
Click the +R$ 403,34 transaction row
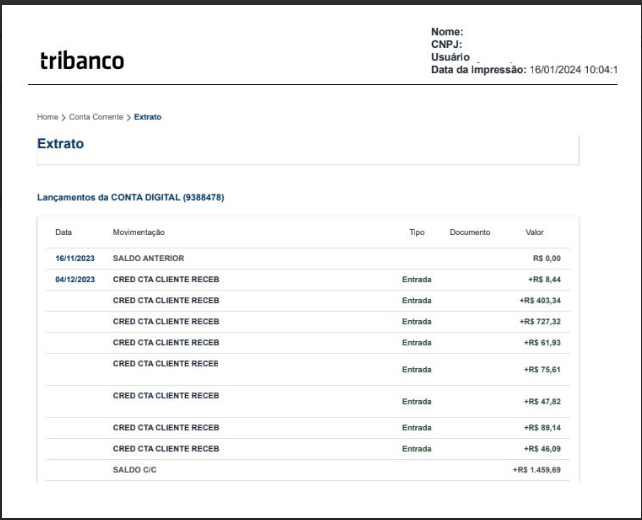tap(308, 301)
